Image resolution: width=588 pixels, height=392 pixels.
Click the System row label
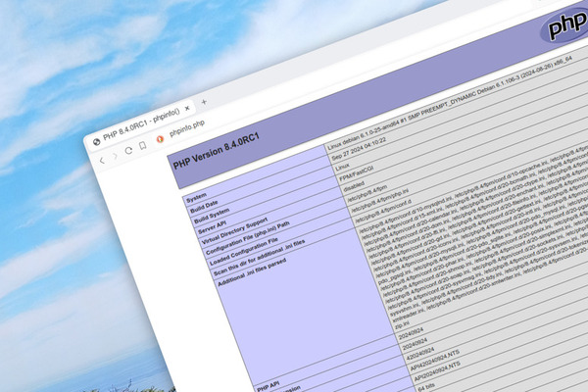pyautogui.click(x=197, y=199)
